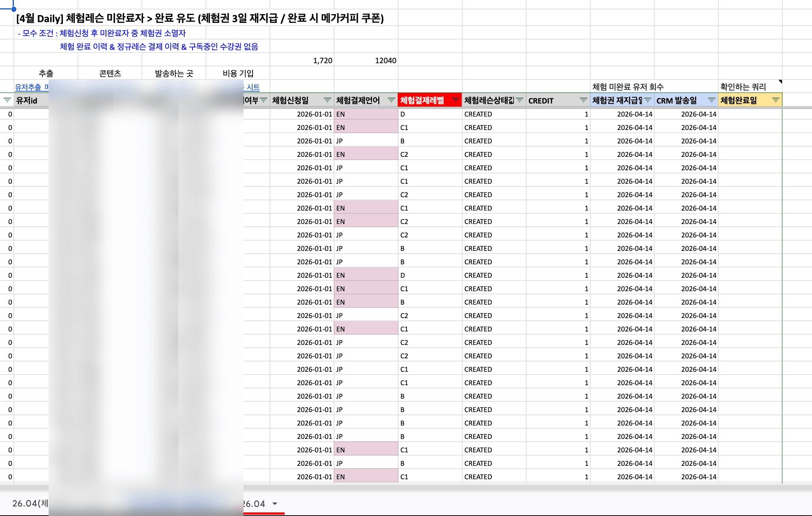Select the CREDIT column header text
Screen dimensions: 812x516
click(x=541, y=101)
